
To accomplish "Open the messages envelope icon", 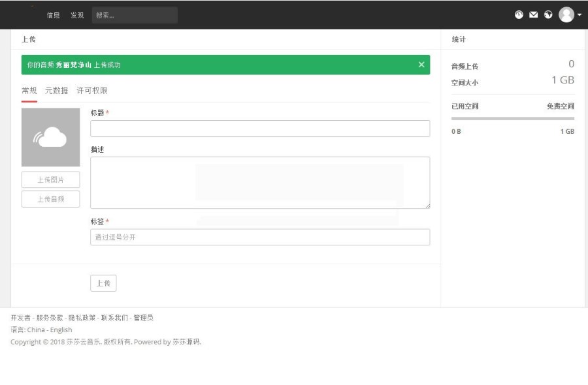I will click(533, 14).
